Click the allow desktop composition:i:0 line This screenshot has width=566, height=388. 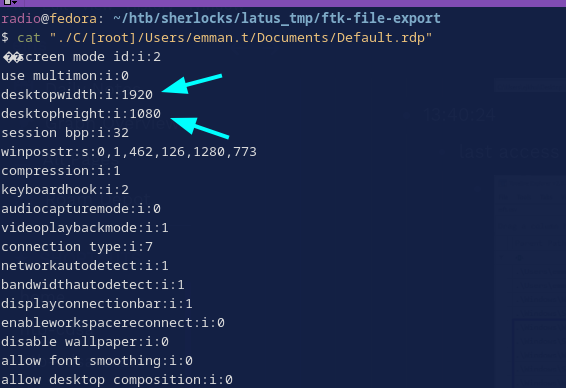(x=117, y=380)
